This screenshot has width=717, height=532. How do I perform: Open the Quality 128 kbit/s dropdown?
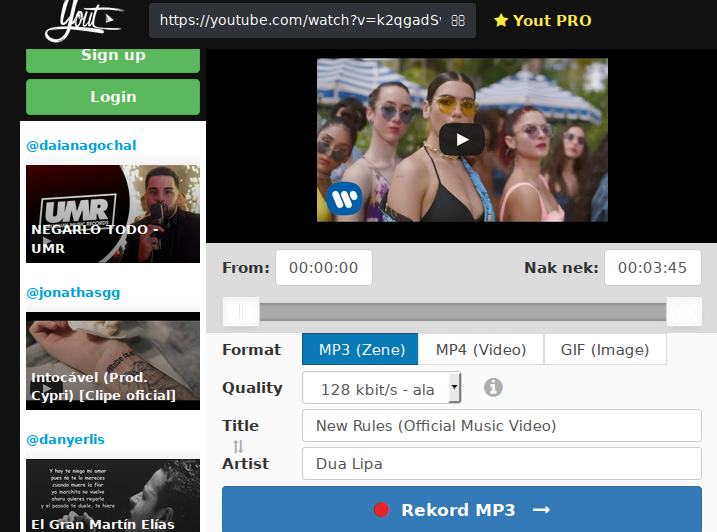pyautogui.click(x=381, y=388)
